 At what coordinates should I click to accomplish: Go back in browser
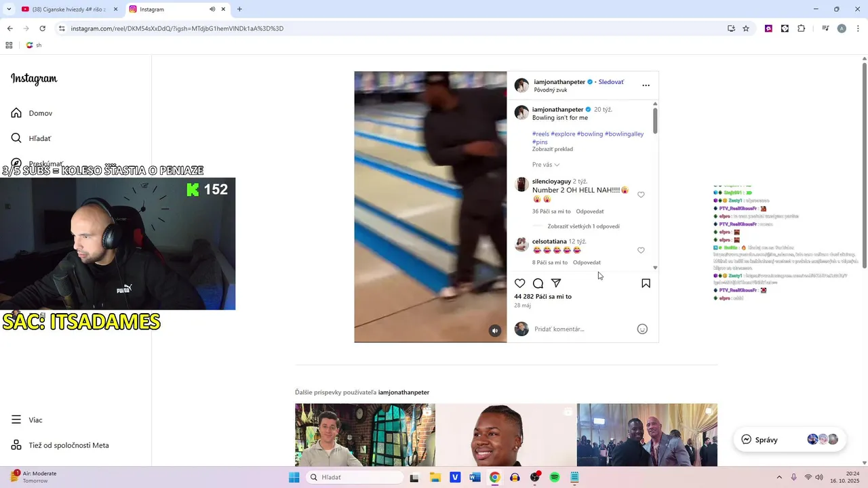(9, 28)
